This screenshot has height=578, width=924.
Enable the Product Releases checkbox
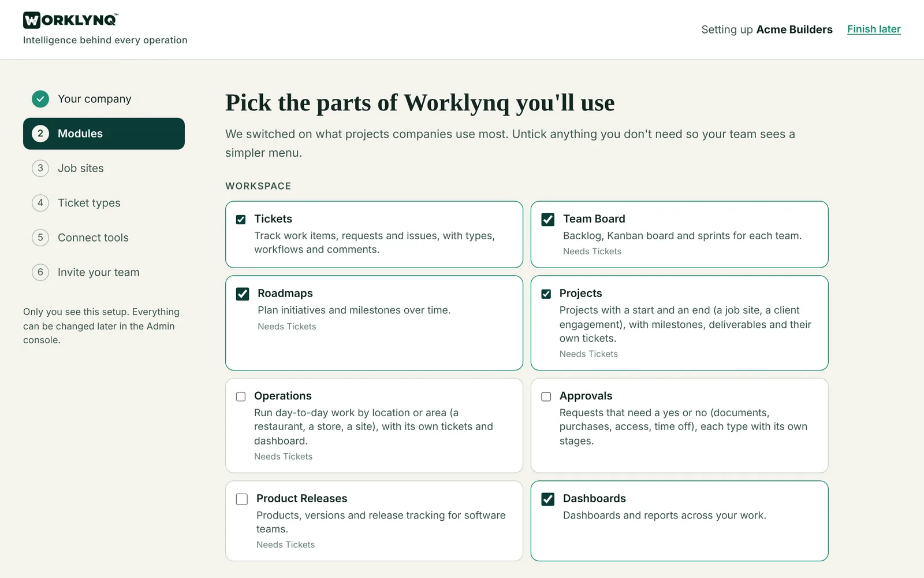(242, 499)
